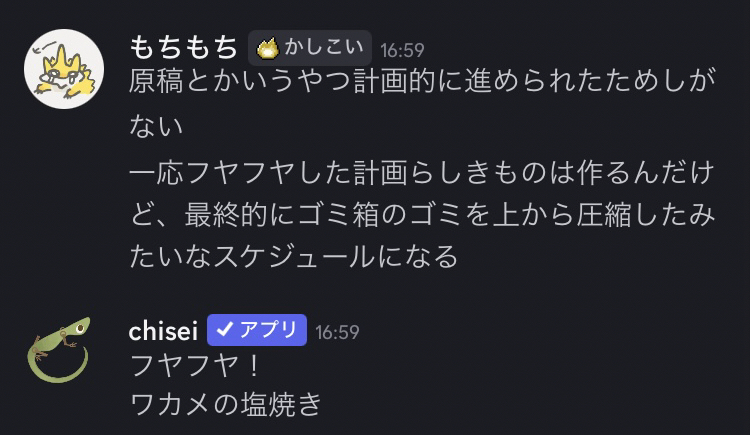Click the ワカメの塩焼き message line
750x435 pixels.
pos(226,403)
